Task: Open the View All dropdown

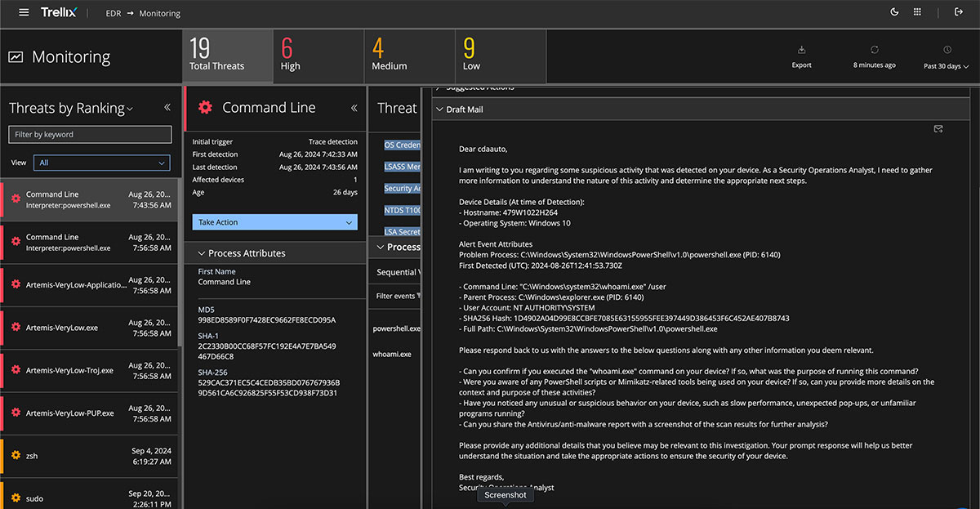Action: click(102, 163)
